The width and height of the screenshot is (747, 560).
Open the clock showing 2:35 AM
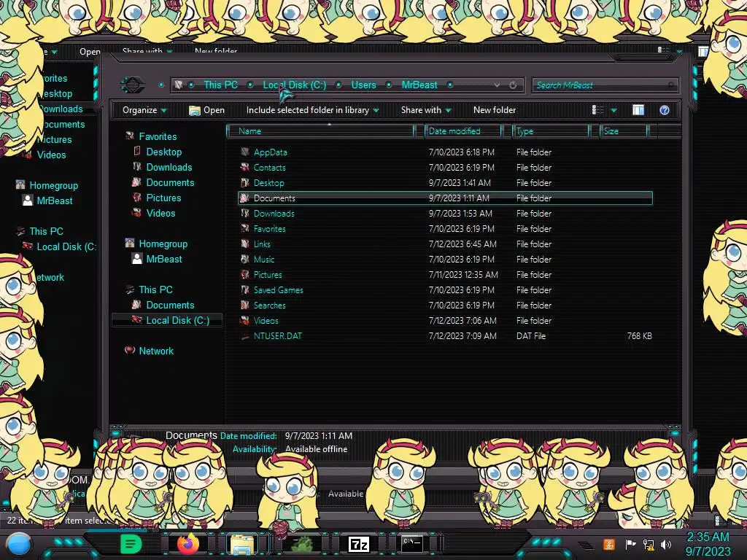708,544
